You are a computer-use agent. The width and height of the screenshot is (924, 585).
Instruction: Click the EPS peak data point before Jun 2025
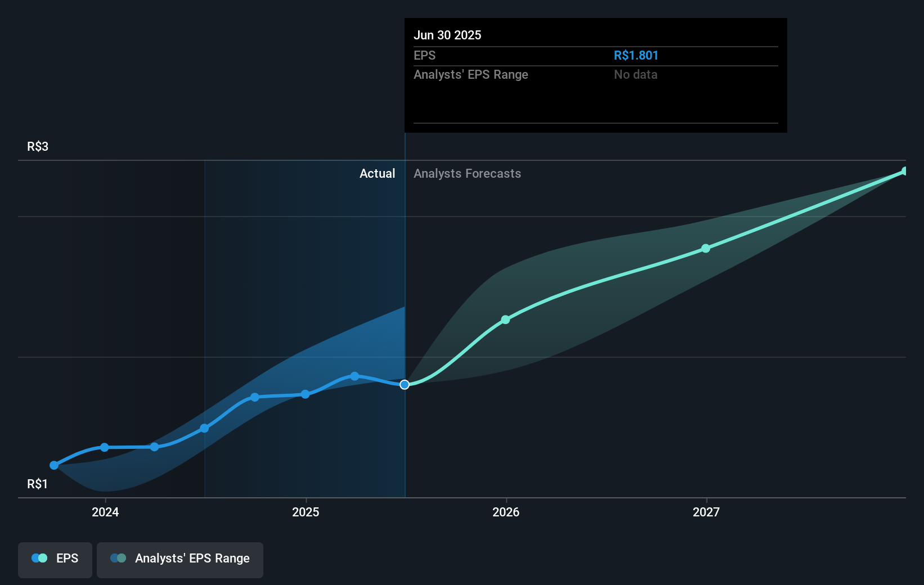click(355, 376)
